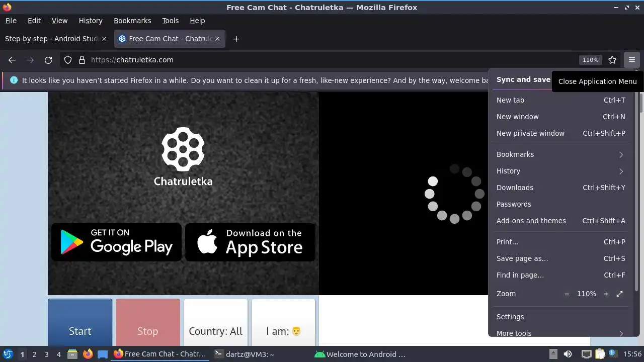The height and width of the screenshot is (362, 644).
Task: Click the 15:56 clock
Action: [632, 354]
